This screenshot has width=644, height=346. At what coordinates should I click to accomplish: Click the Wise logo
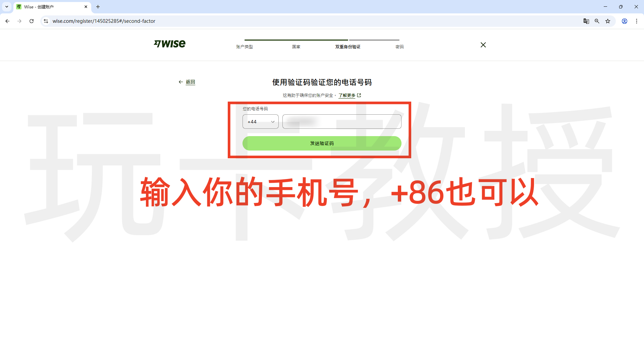coord(170,44)
